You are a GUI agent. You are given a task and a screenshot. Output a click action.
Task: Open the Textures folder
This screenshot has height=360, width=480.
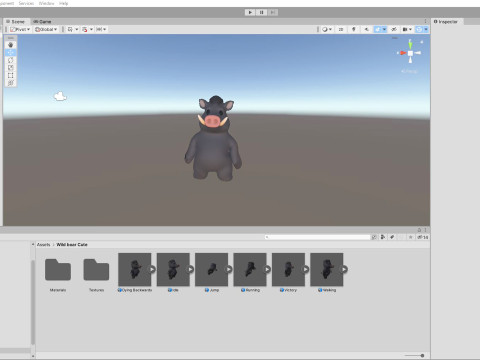click(96, 269)
